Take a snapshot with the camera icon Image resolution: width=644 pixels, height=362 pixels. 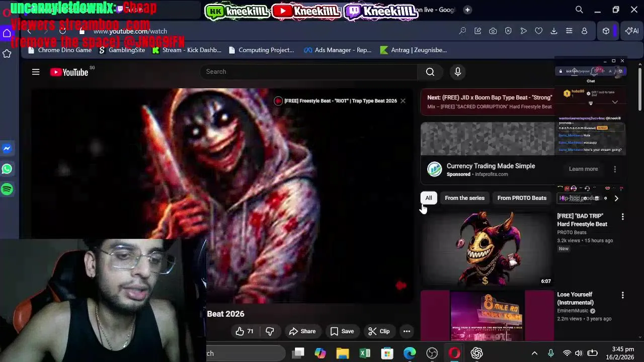pos(493,31)
